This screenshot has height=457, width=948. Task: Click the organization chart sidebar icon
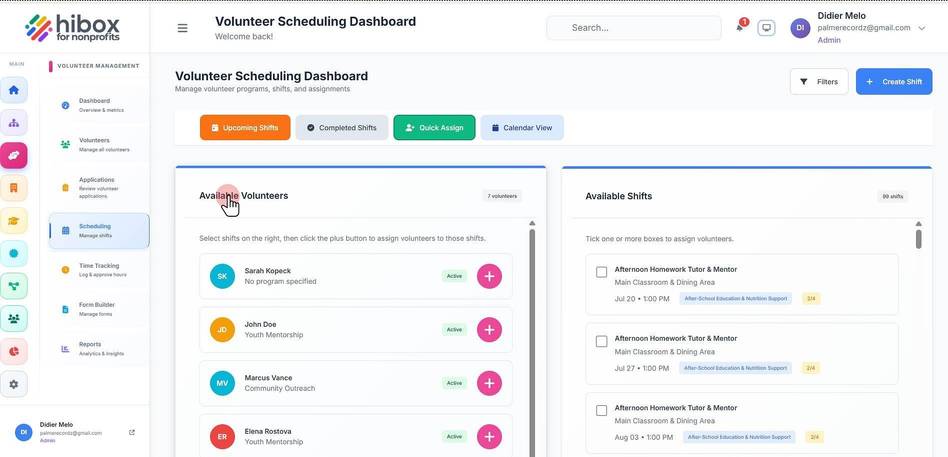pyautogui.click(x=14, y=123)
